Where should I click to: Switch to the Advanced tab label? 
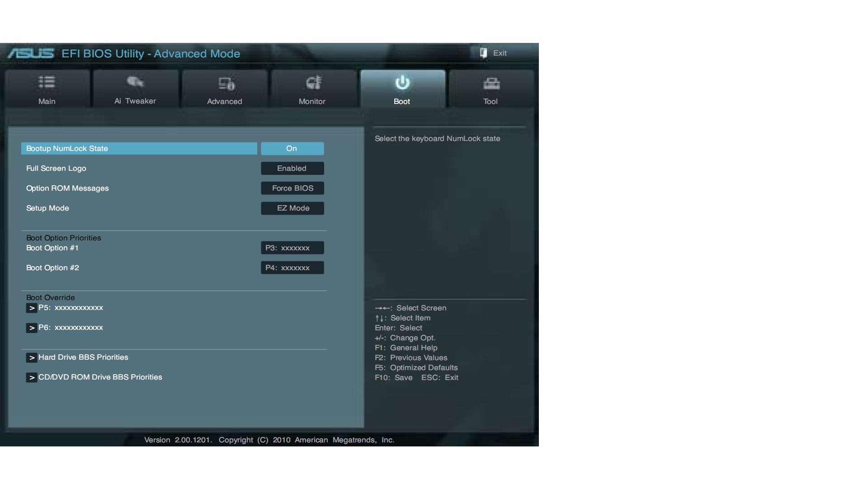[x=224, y=102]
